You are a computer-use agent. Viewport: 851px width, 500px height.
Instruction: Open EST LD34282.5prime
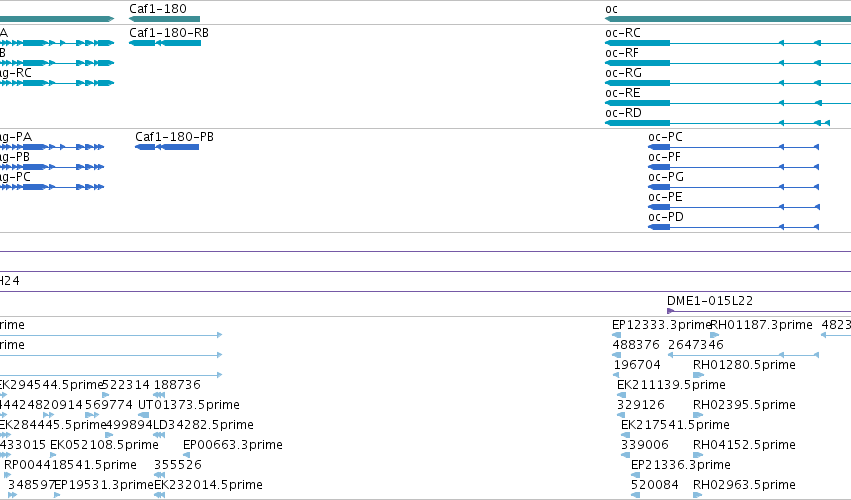pyautogui.click(x=204, y=425)
